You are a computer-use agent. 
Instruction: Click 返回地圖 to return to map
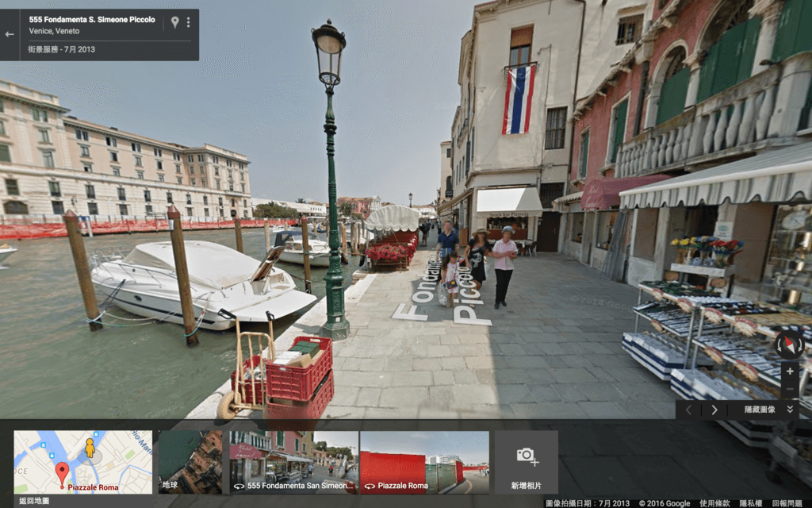34,501
